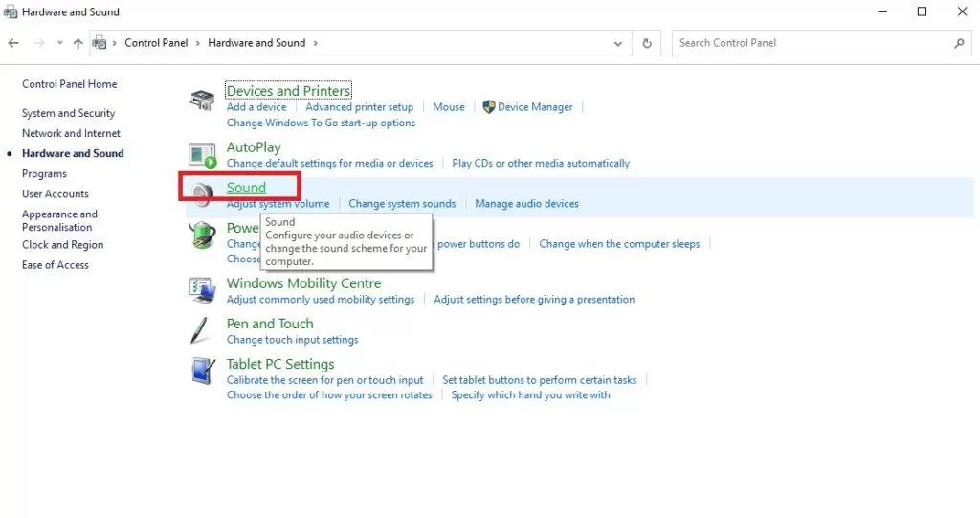Calibrate the screen for pen or touch input
980x518 pixels.
pyautogui.click(x=325, y=380)
